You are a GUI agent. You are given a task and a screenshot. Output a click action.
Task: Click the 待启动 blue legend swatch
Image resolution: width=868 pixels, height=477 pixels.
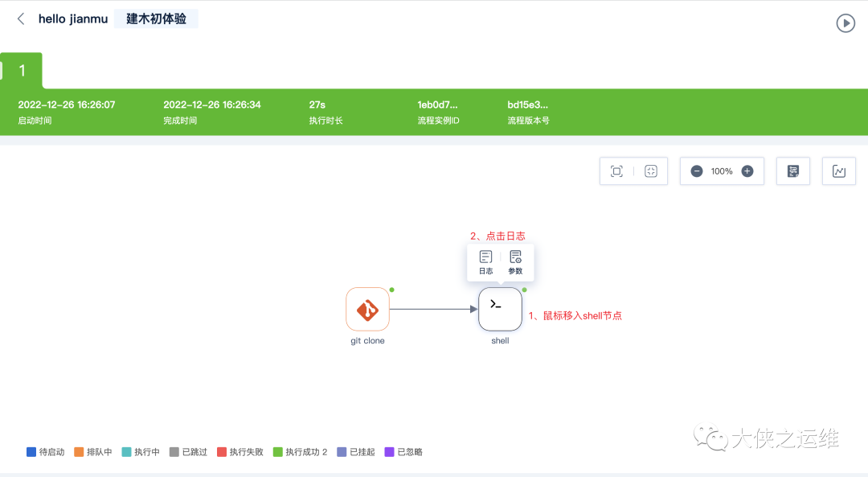pos(31,452)
